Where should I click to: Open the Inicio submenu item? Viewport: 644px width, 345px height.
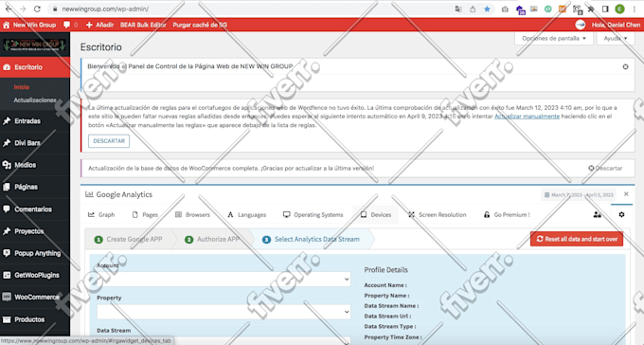click(x=22, y=87)
